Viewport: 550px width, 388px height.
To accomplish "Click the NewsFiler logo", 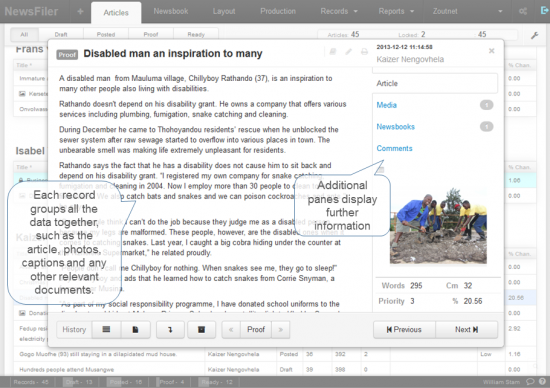I will (31, 11).
